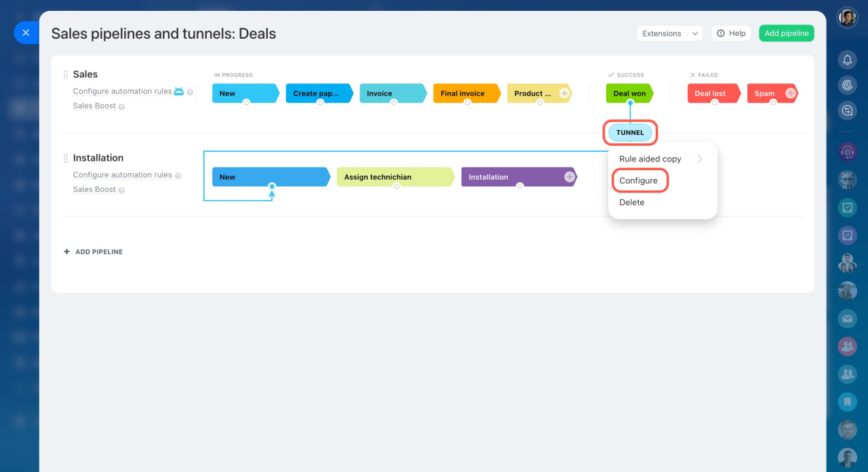Expand the Extensions dropdown arrow

[695, 33]
